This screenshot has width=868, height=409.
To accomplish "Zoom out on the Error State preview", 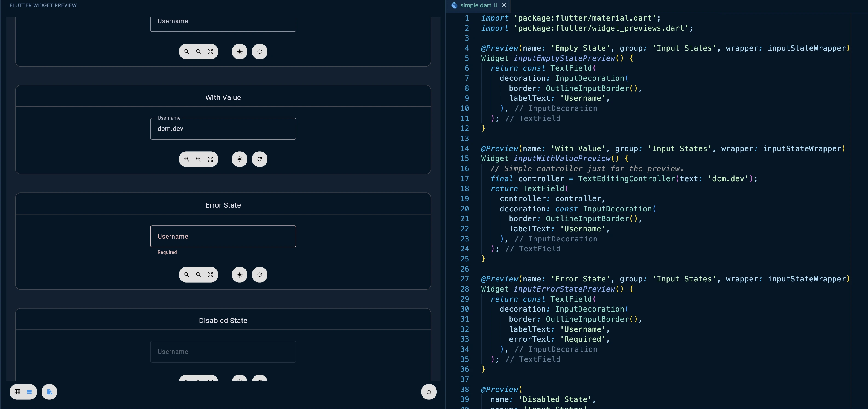I will tap(199, 275).
